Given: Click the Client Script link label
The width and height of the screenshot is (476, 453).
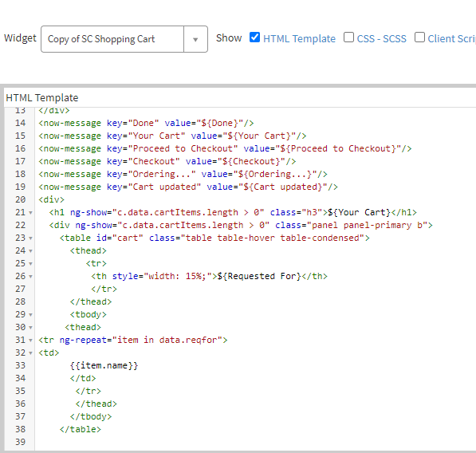Looking at the screenshot, I should [x=452, y=39].
